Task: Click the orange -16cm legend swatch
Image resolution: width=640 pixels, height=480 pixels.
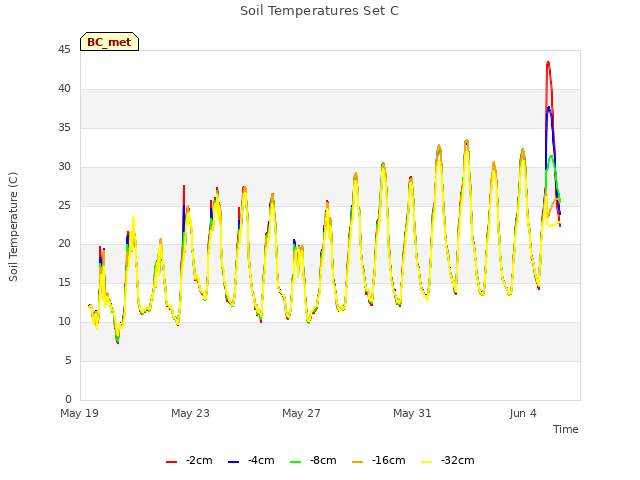Action: click(x=358, y=462)
